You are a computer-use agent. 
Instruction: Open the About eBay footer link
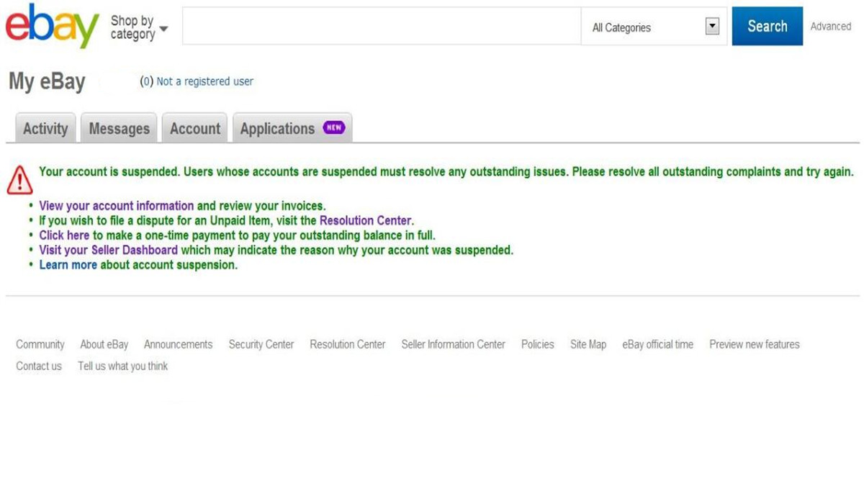tap(104, 345)
